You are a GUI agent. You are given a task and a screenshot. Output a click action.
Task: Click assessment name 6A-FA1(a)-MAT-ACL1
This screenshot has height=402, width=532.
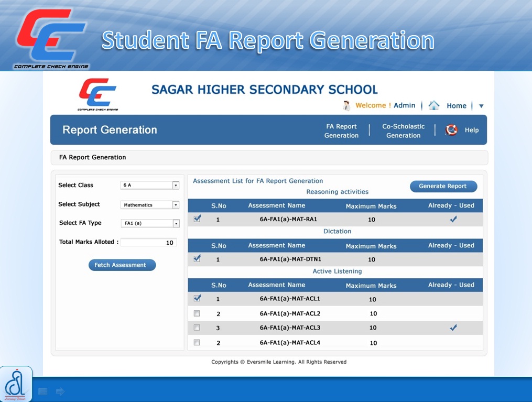point(290,299)
